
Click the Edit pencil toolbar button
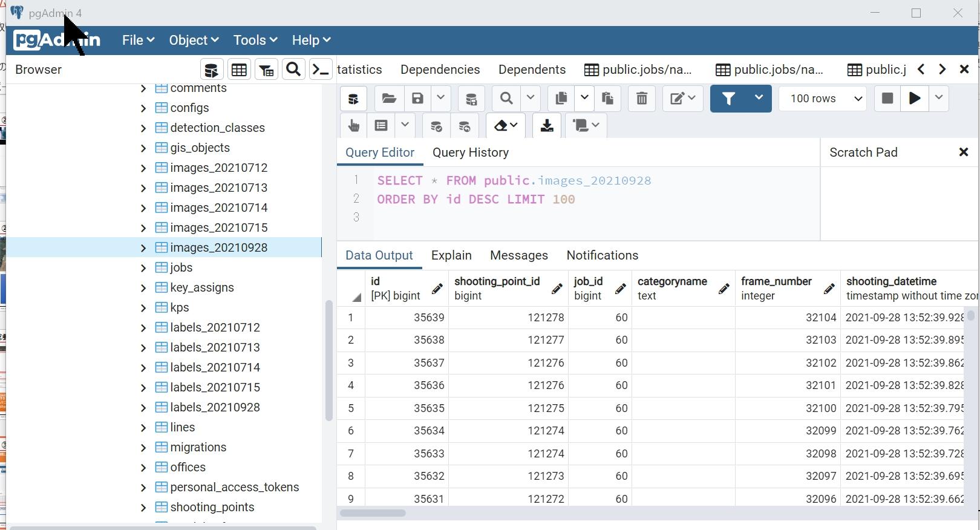point(683,99)
